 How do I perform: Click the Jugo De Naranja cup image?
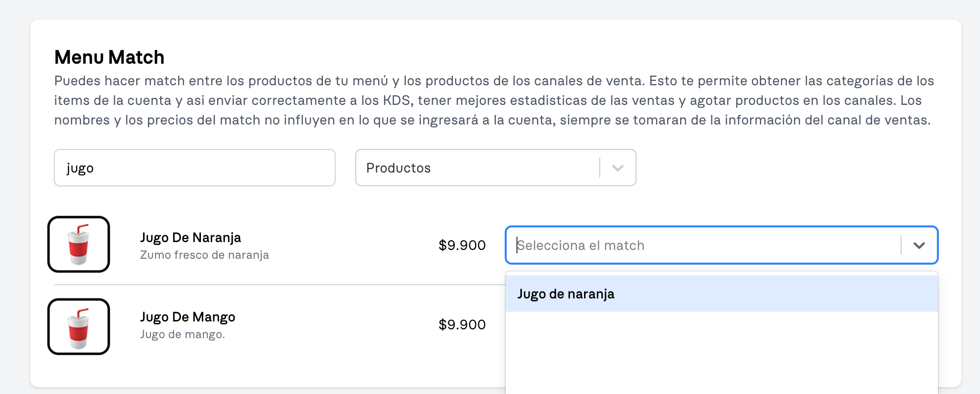coord(78,244)
